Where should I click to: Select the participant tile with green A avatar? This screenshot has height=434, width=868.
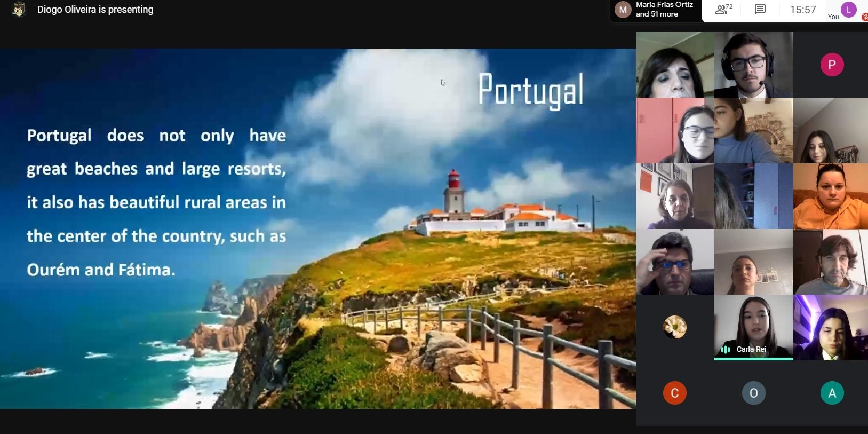coord(832,393)
